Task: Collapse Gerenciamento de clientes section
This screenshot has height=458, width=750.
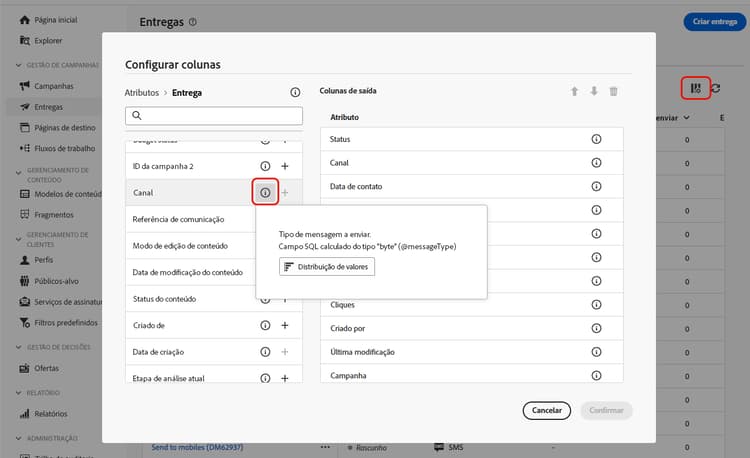Action: (19, 239)
